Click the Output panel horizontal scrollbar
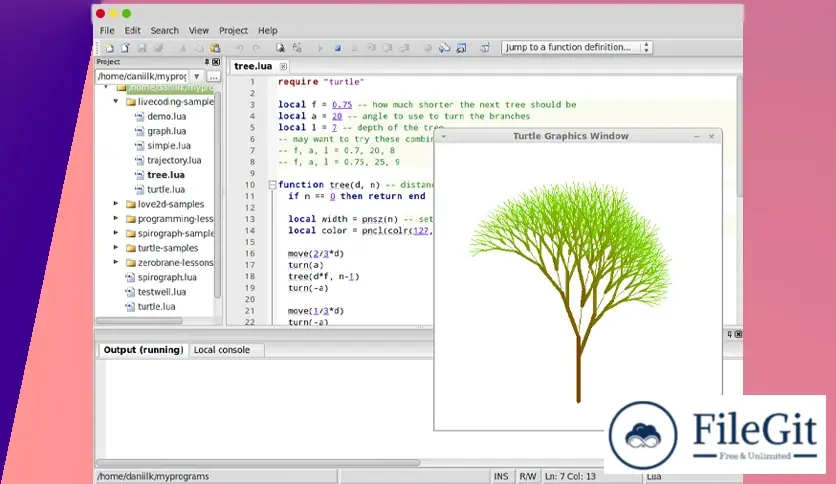Image resolution: width=836 pixels, height=484 pixels. 258,463
